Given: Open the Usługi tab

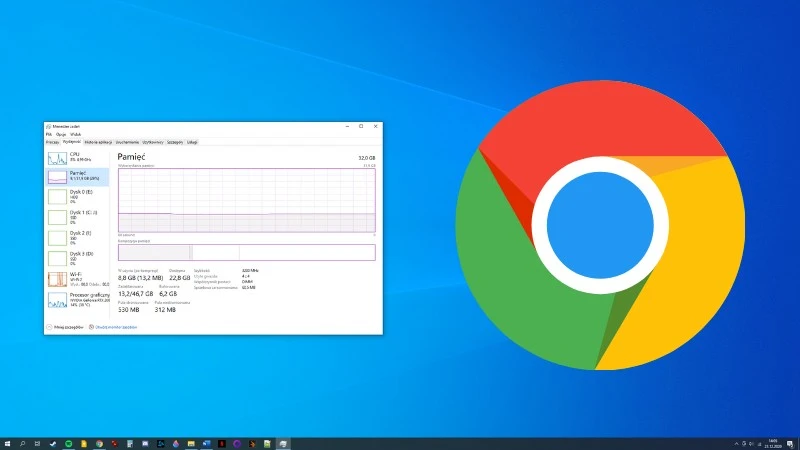Looking at the screenshot, I should [192, 142].
